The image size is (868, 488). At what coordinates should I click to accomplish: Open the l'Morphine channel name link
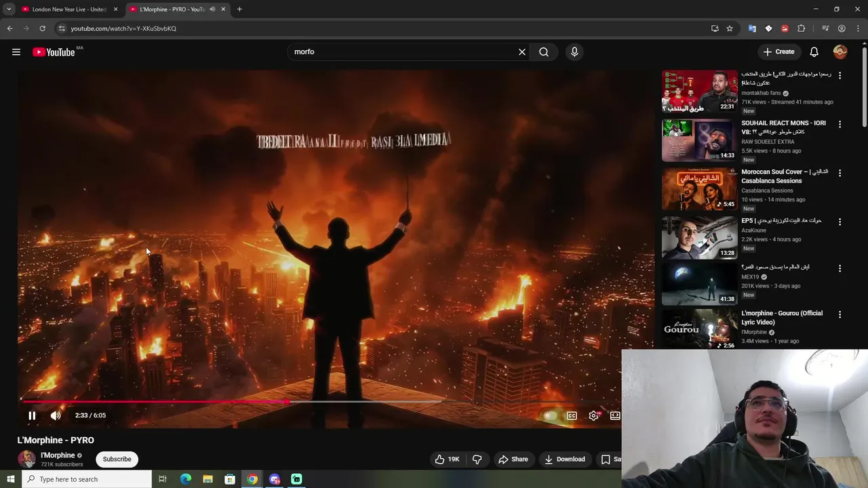click(58, 455)
